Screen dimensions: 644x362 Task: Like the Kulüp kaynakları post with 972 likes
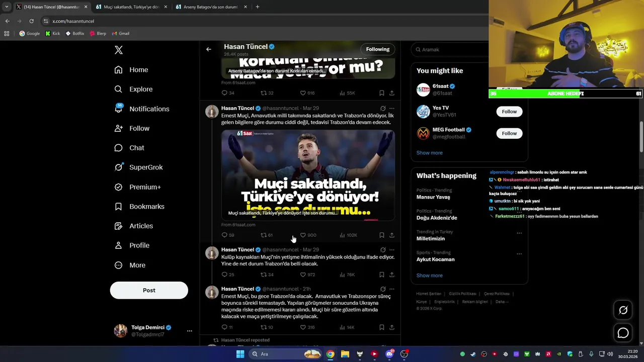coord(307,275)
